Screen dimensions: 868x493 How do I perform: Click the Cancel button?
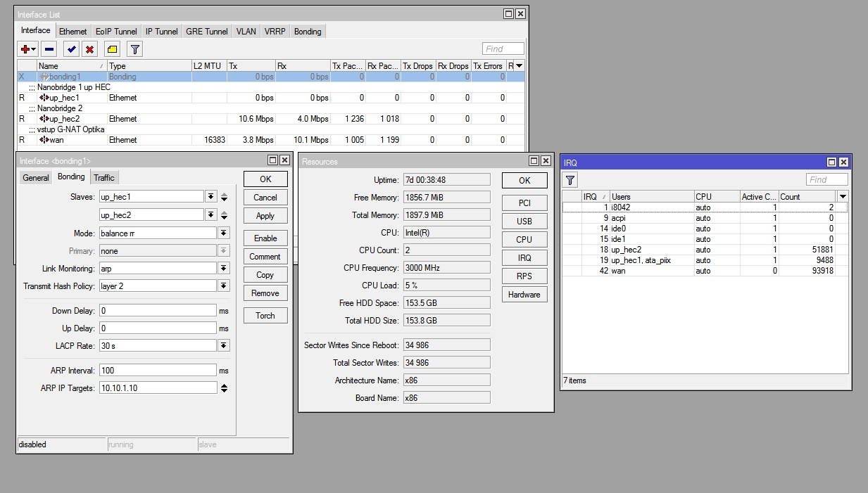(265, 198)
